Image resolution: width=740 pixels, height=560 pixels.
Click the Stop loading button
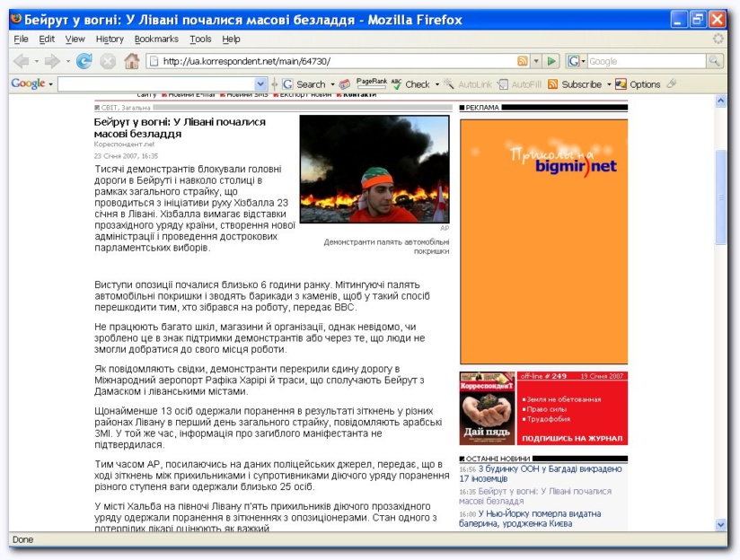tap(108, 61)
